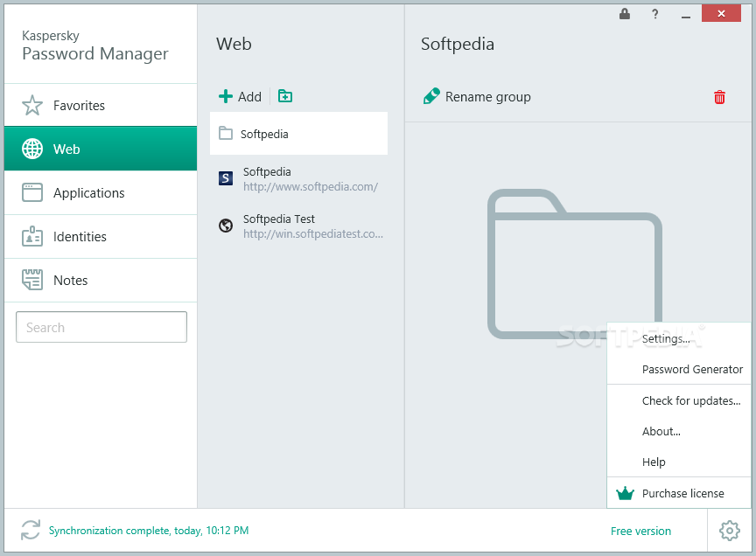Viewport: 756px width, 556px height.
Task: Click the Favorites star icon
Action: coord(32,105)
